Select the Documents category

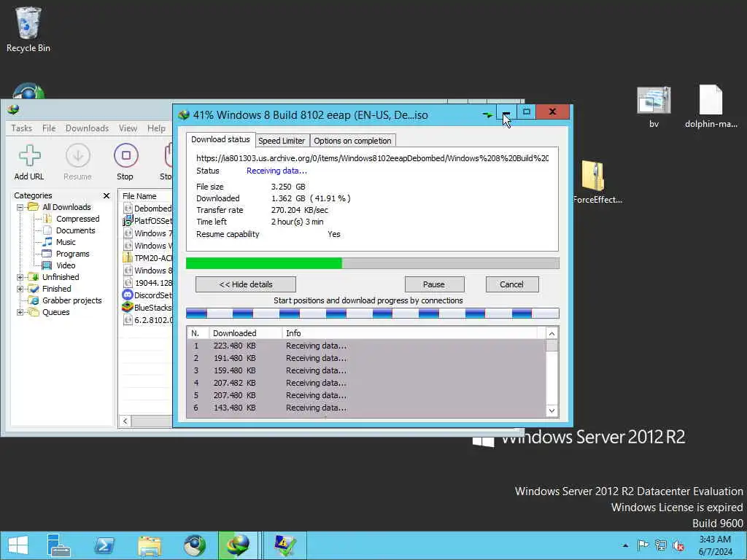coord(76,230)
